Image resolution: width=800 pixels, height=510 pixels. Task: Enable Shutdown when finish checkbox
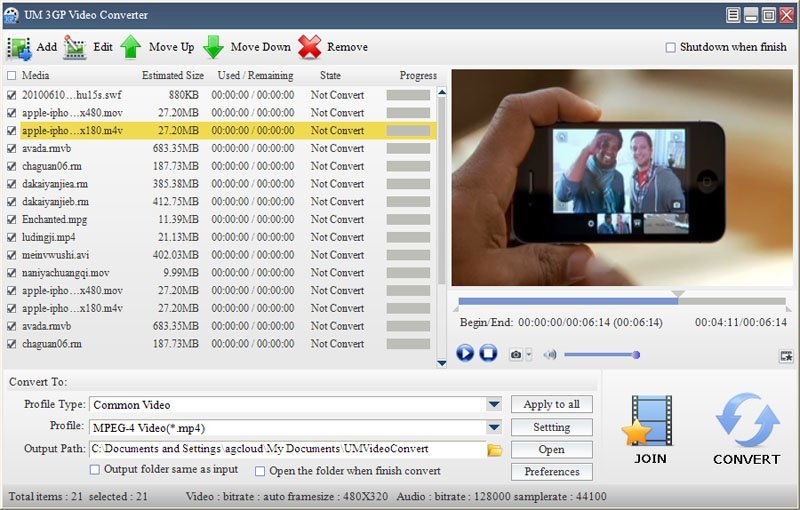[x=671, y=48]
